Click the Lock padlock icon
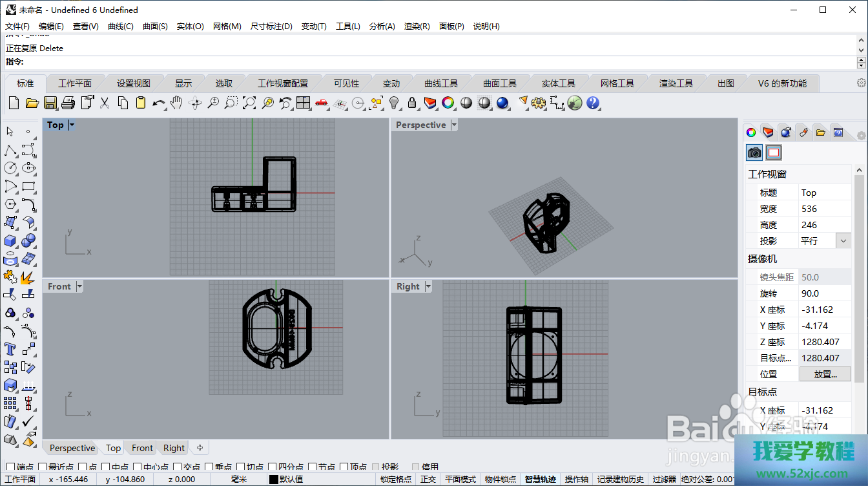This screenshot has width=868, height=486. (x=412, y=103)
